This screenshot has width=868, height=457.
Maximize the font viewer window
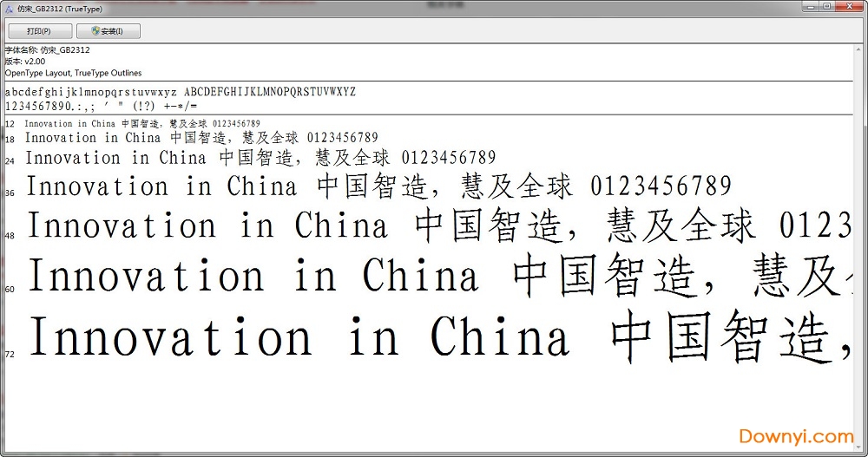point(827,6)
